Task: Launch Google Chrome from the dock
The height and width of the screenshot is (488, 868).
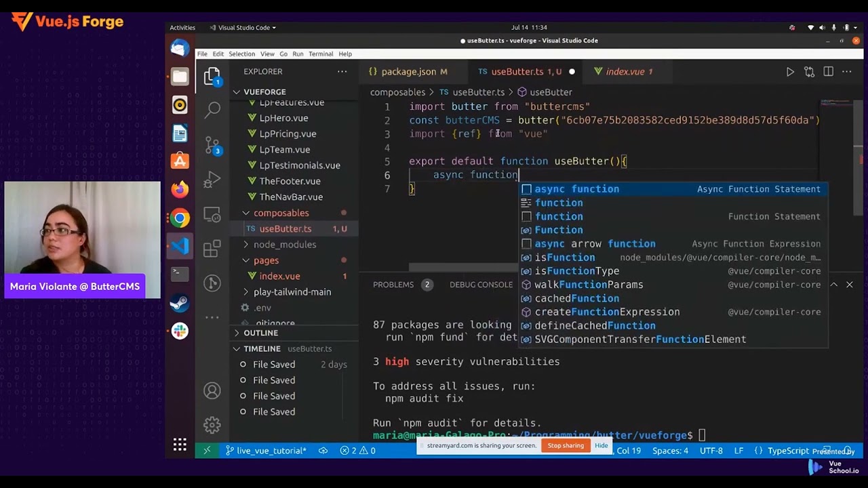Action: tap(180, 218)
